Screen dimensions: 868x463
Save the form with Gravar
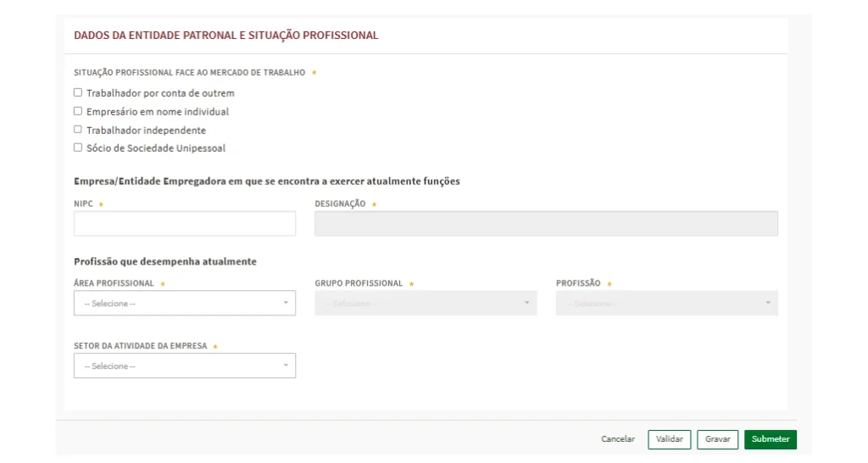[x=717, y=439]
